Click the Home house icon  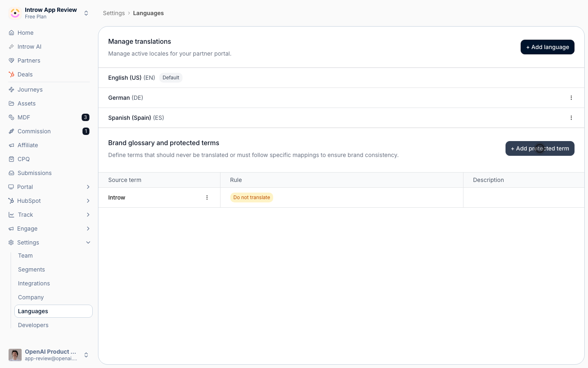click(x=11, y=33)
